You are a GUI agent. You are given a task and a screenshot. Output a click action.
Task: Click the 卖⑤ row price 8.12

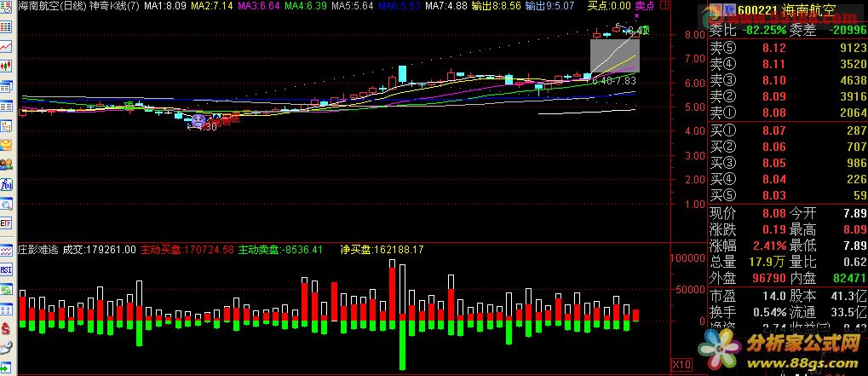point(774,49)
